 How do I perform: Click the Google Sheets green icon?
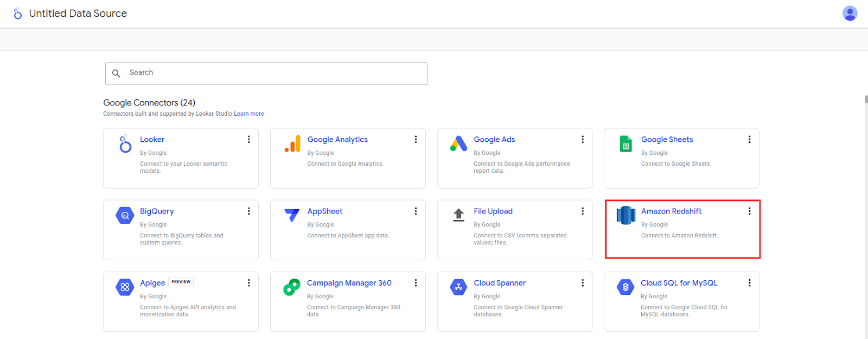(x=626, y=144)
